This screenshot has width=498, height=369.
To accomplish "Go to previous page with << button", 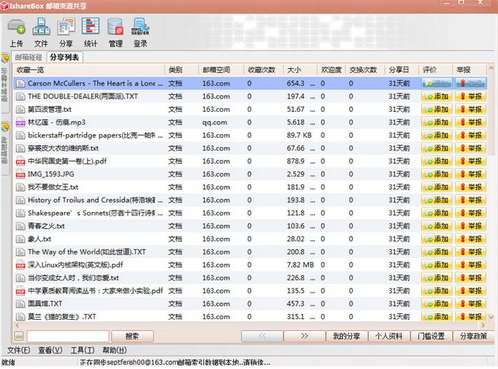I will click(x=262, y=336).
